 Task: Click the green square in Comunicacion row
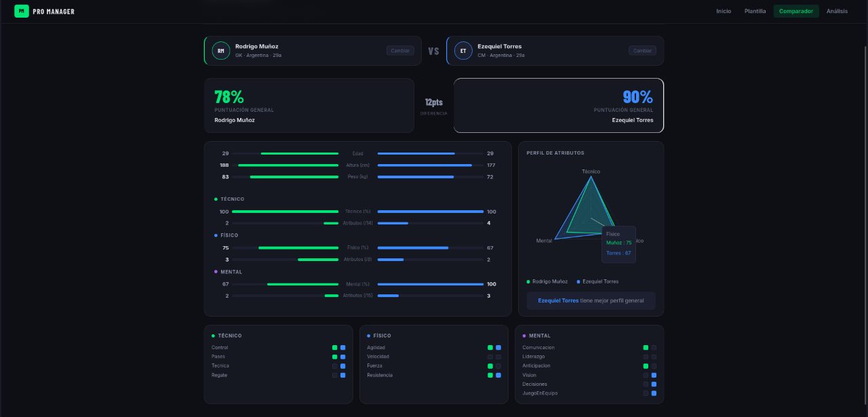click(646, 347)
